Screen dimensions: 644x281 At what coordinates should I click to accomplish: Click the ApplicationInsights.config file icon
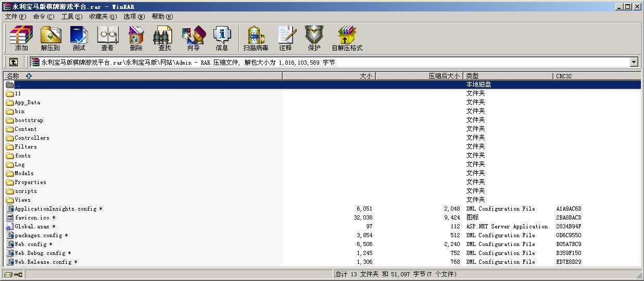pyautogui.click(x=10, y=209)
